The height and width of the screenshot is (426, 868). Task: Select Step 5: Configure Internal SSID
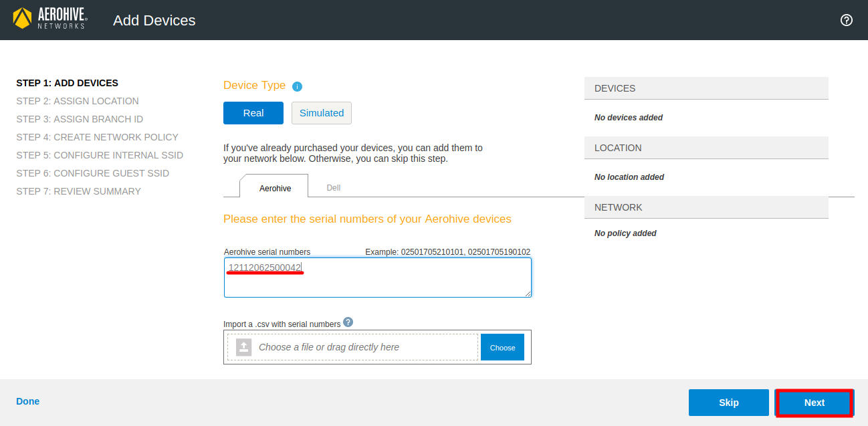coord(100,155)
